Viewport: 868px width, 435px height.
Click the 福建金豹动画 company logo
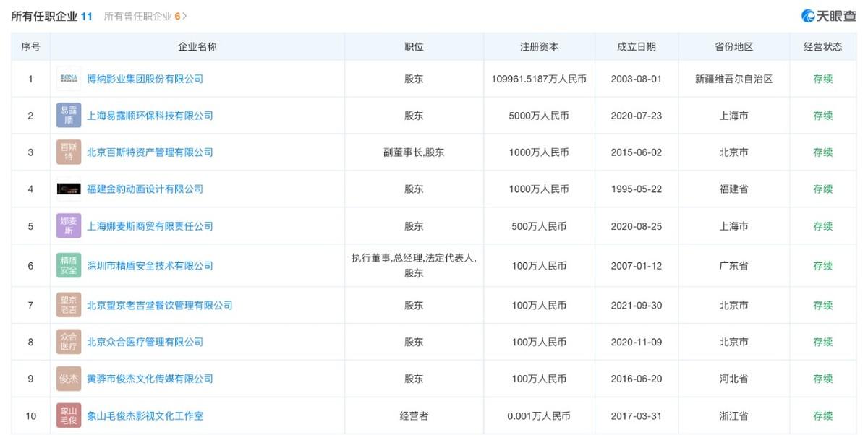point(69,189)
